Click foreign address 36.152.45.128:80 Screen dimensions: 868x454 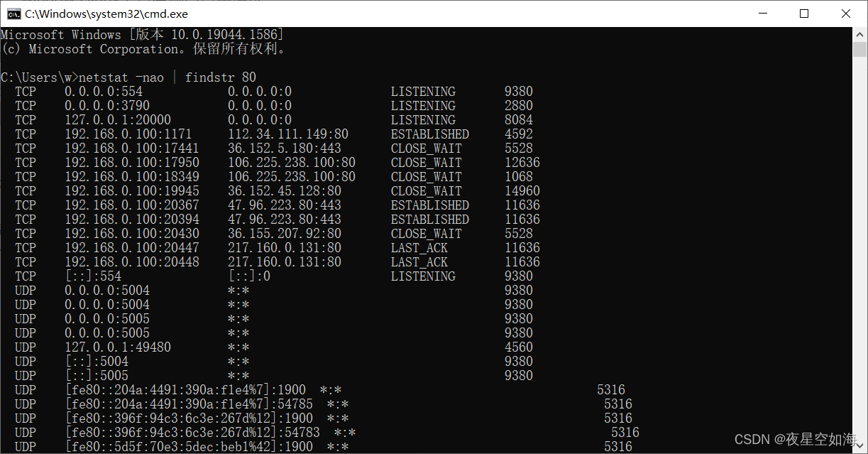coord(285,191)
